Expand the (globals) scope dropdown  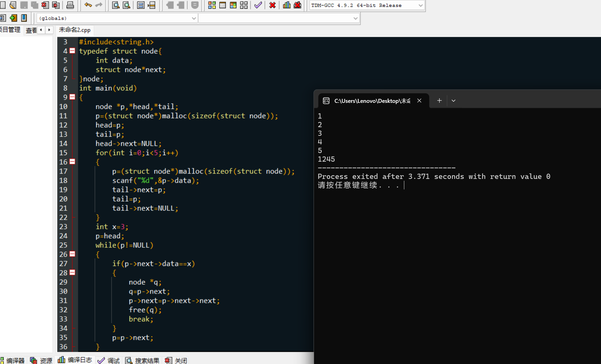coord(194,18)
